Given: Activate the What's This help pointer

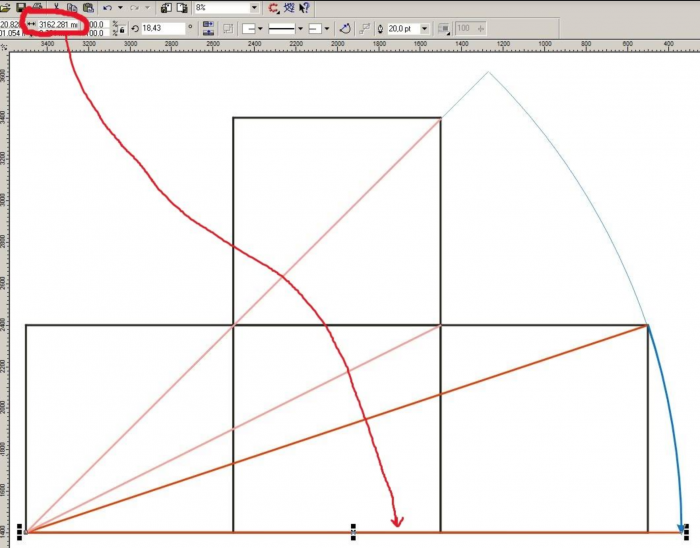Looking at the screenshot, I should pyautogui.click(x=304, y=7).
